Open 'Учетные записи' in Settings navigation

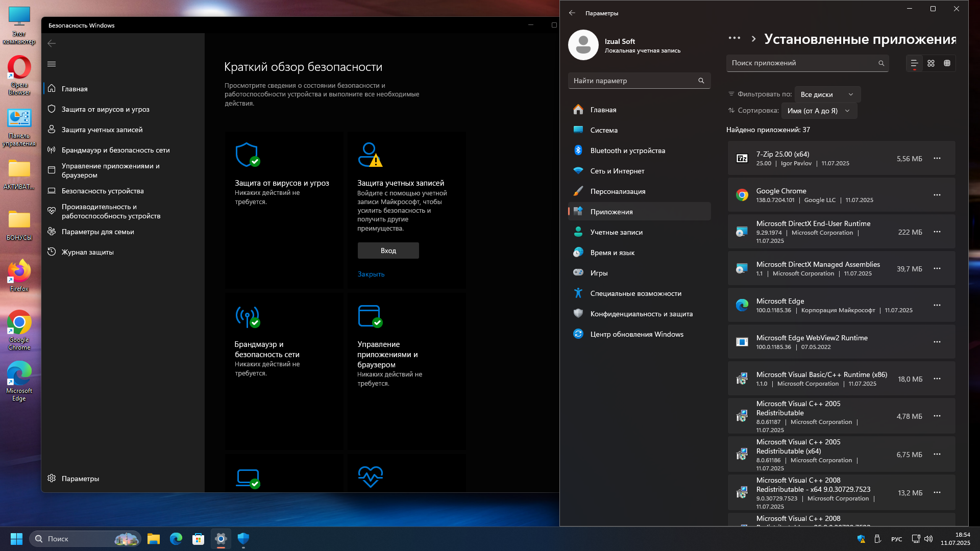[639, 232]
